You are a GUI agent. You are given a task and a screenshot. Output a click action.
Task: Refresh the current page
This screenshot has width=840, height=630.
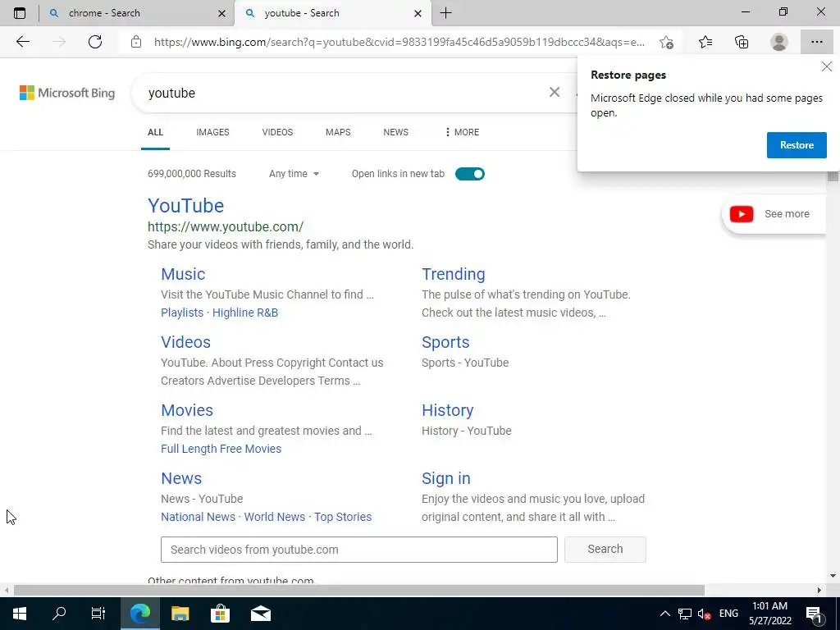(95, 42)
